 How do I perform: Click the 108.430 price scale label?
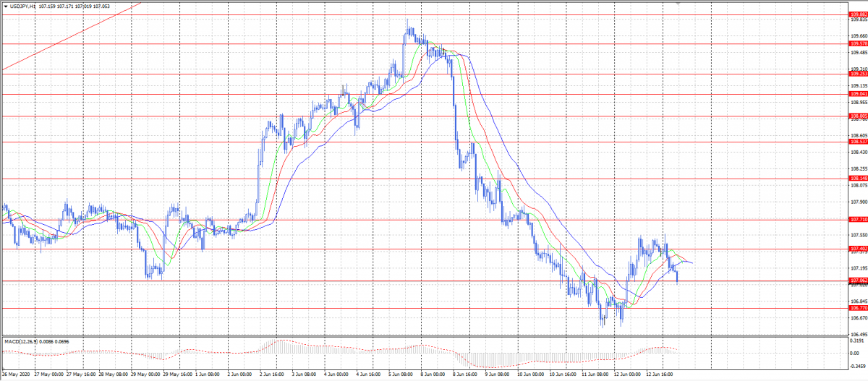859,152
